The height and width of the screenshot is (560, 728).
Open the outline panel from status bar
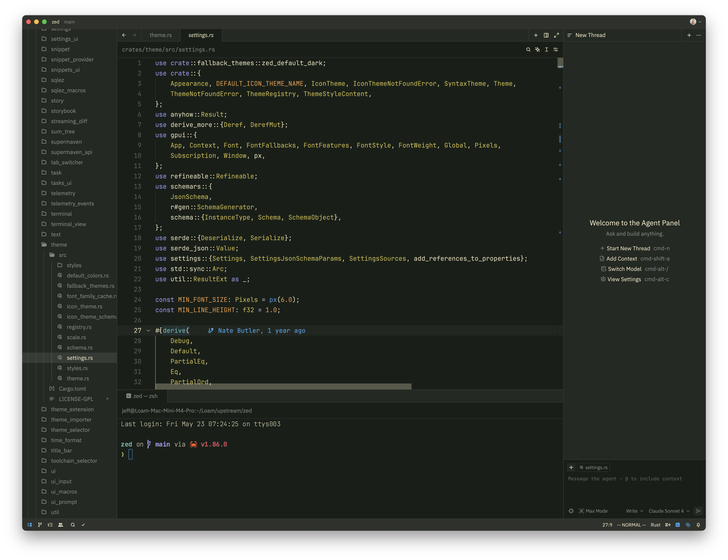pos(50,525)
